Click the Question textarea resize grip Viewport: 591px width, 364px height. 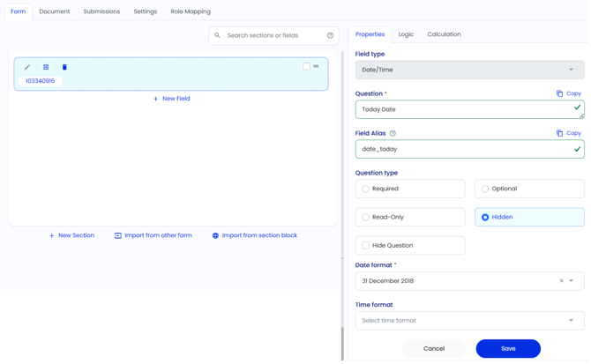[x=581, y=116]
